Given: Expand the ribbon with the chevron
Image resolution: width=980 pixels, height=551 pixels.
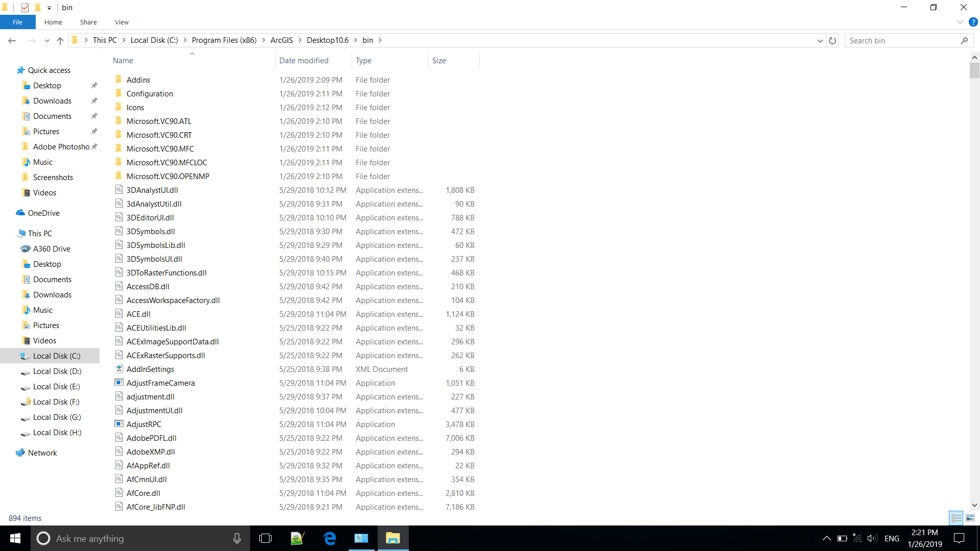Looking at the screenshot, I should click(960, 22).
